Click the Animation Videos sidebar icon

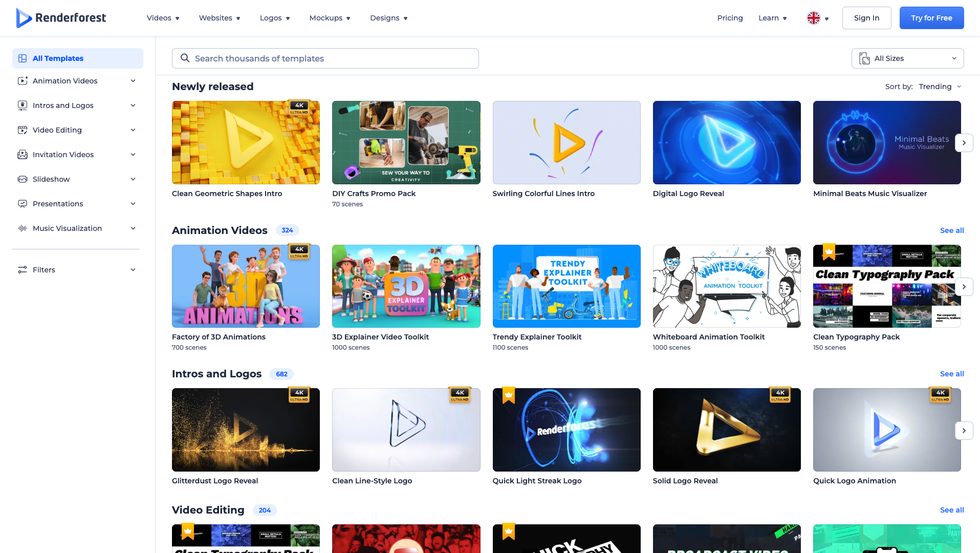[x=23, y=81]
